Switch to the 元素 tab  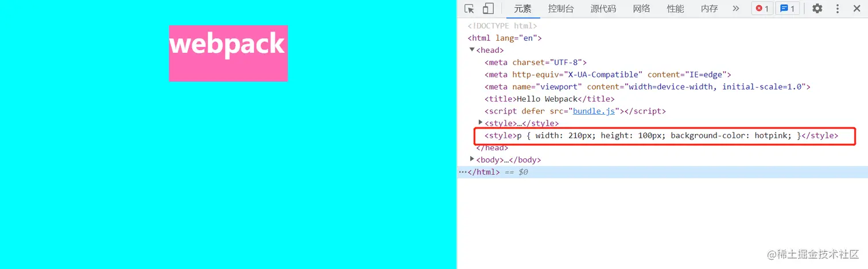[x=522, y=9]
